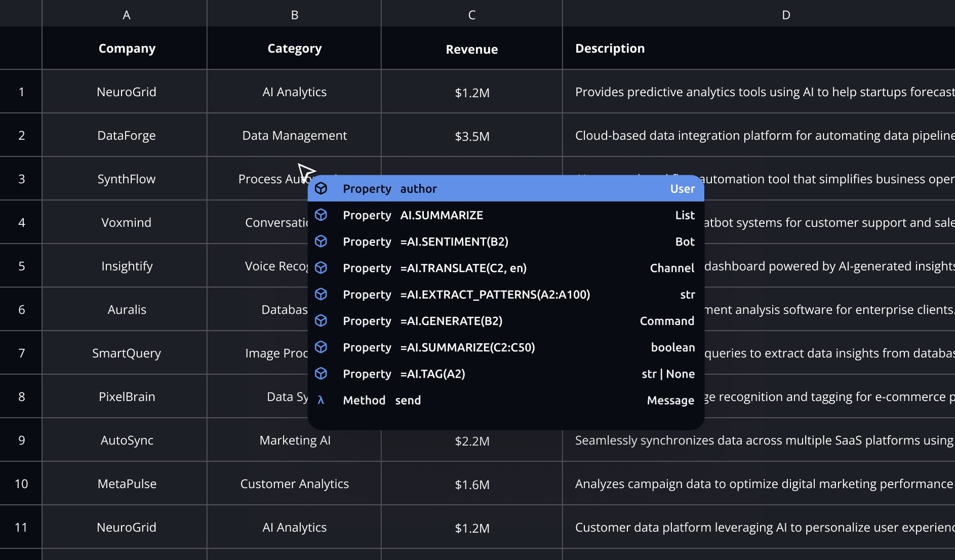955x560 pixels.
Task: Click the $2.2M revenue cell
Action: (472, 440)
